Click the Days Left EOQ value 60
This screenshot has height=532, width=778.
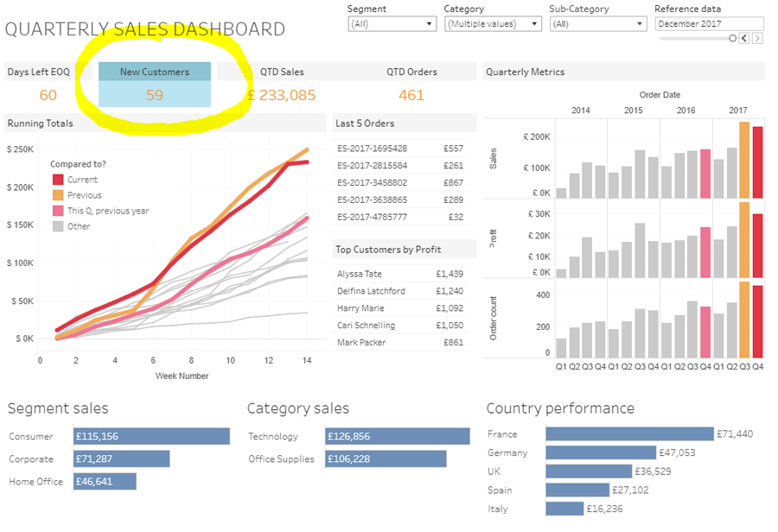click(48, 95)
